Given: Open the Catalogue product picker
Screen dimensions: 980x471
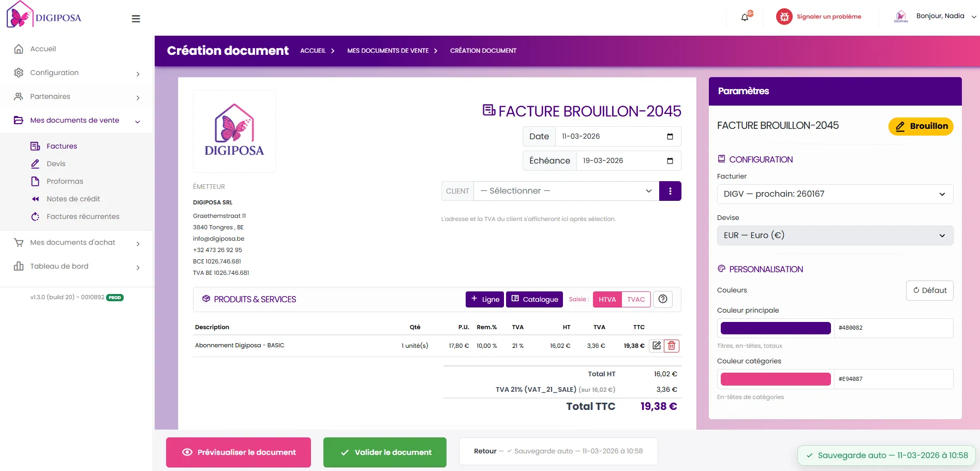Looking at the screenshot, I should click(x=534, y=299).
